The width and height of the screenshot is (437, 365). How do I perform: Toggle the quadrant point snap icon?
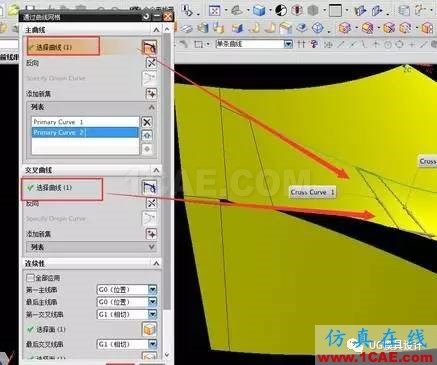(x=400, y=44)
